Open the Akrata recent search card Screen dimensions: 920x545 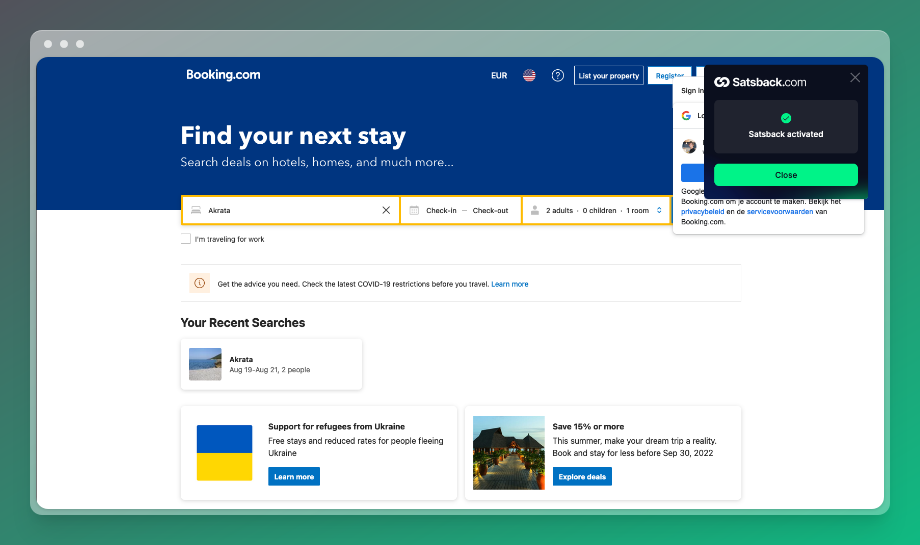tap(271, 364)
